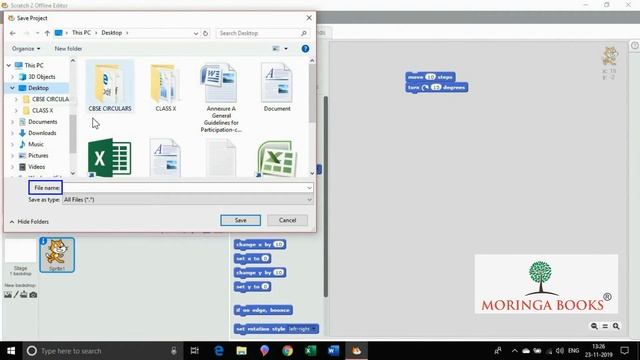Refresh the Desktop folder listing
This screenshot has width=640, height=360.
(206, 33)
